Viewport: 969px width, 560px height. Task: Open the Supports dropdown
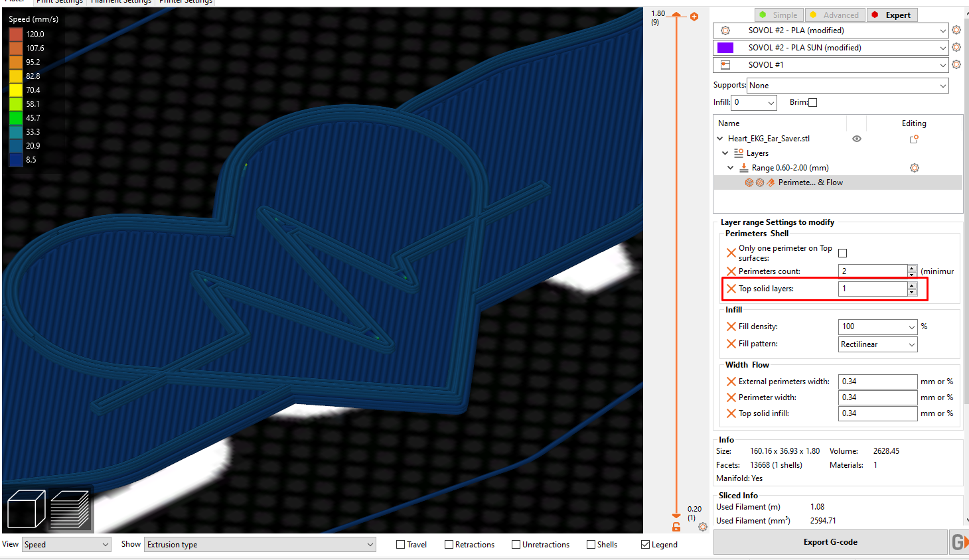click(x=848, y=86)
